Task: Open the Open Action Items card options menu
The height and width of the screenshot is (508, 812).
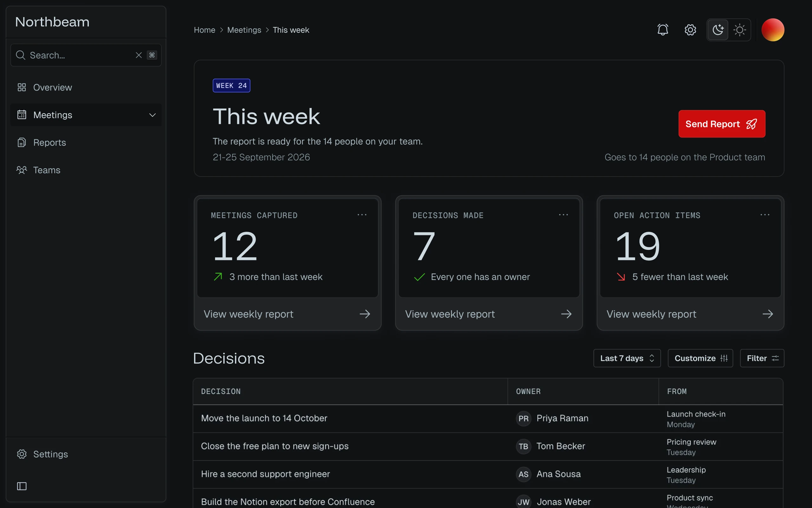Action: pos(765,215)
